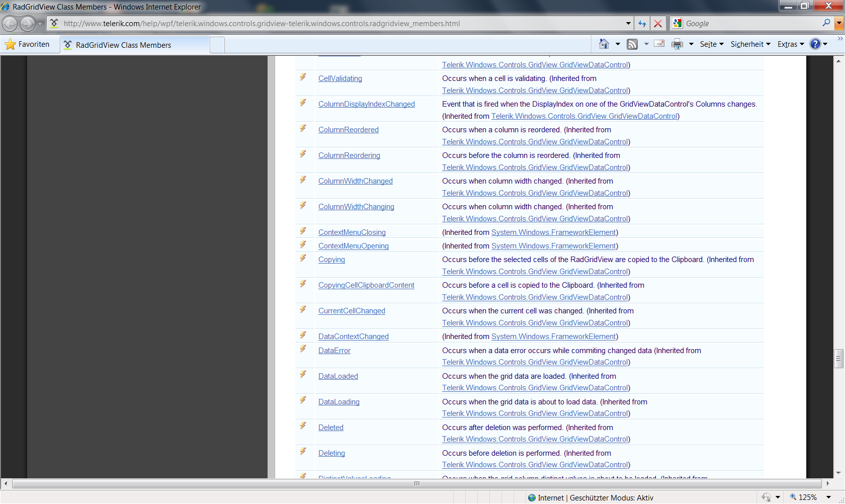Click the blue Help question mark icon
The image size is (845, 504).
coord(815,44)
